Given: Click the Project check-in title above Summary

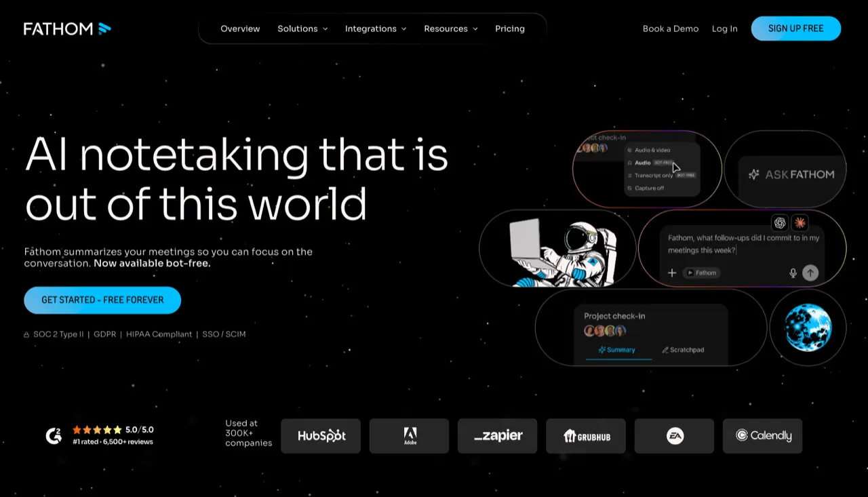Looking at the screenshot, I should coord(614,316).
